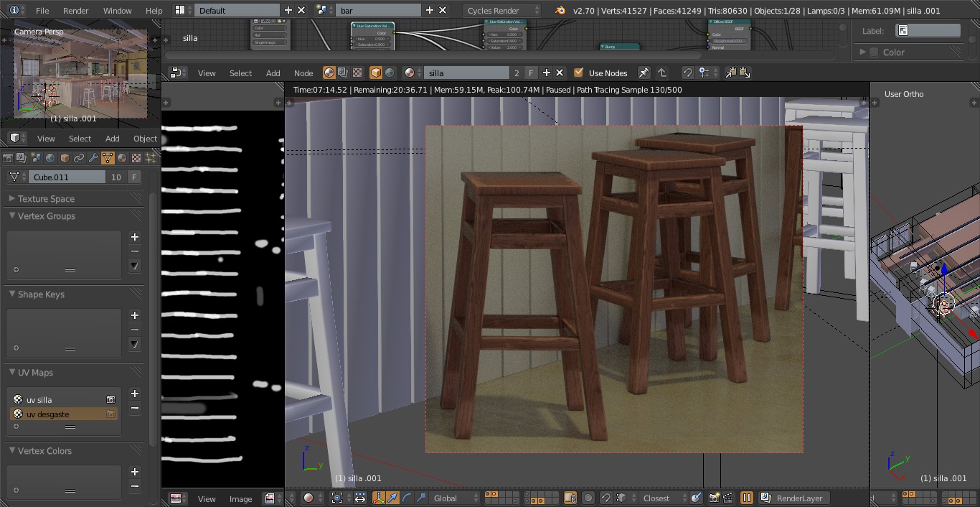Select Shader nodes tree type icon
This screenshot has height=507, width=980.
(329, 73)
